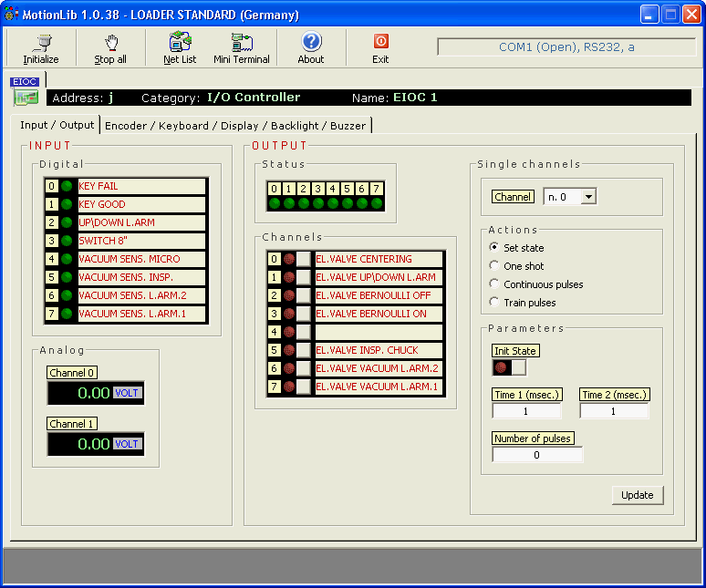This screenshot has width=706, height=588.
Task: Click the Time 2 (msec.) field
Action: pyautogui.click(x=614, y=411)
